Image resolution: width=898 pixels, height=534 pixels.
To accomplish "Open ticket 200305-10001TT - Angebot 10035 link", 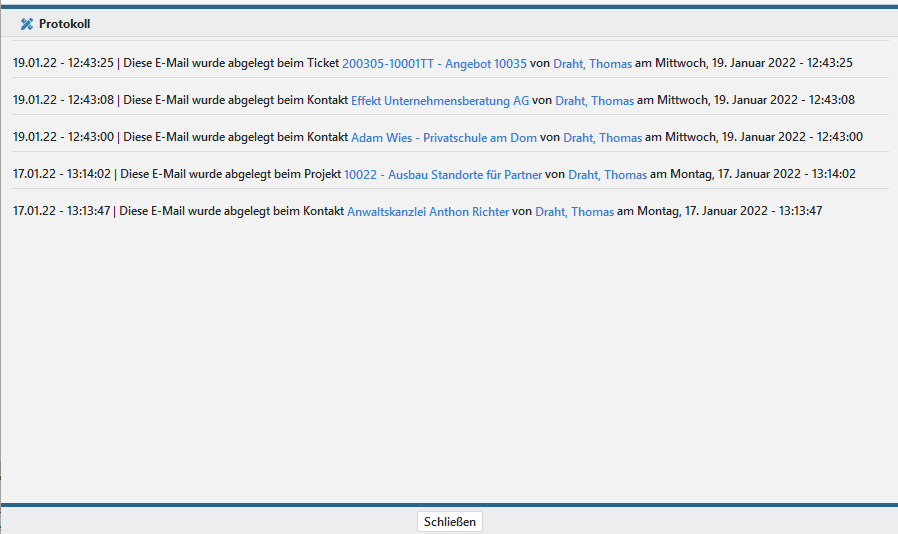I will [x=434, y=63].
